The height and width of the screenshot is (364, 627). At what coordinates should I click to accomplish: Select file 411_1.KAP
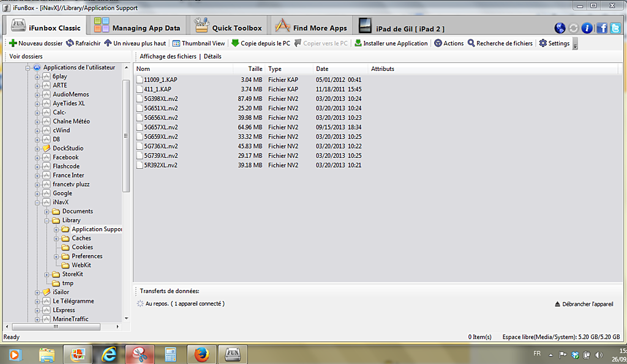[157, 89]
